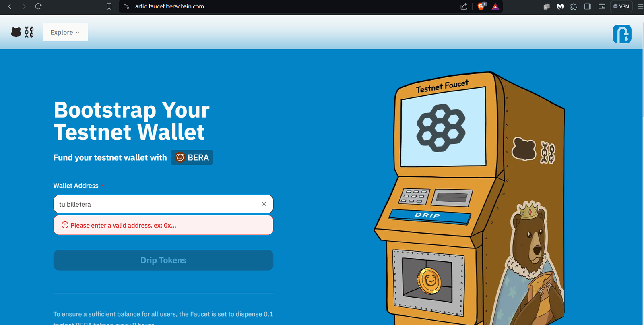The width and height of the screenshot is (644, 325).
Task: Select the BERA token badge
Action: (x=192, y=157)
